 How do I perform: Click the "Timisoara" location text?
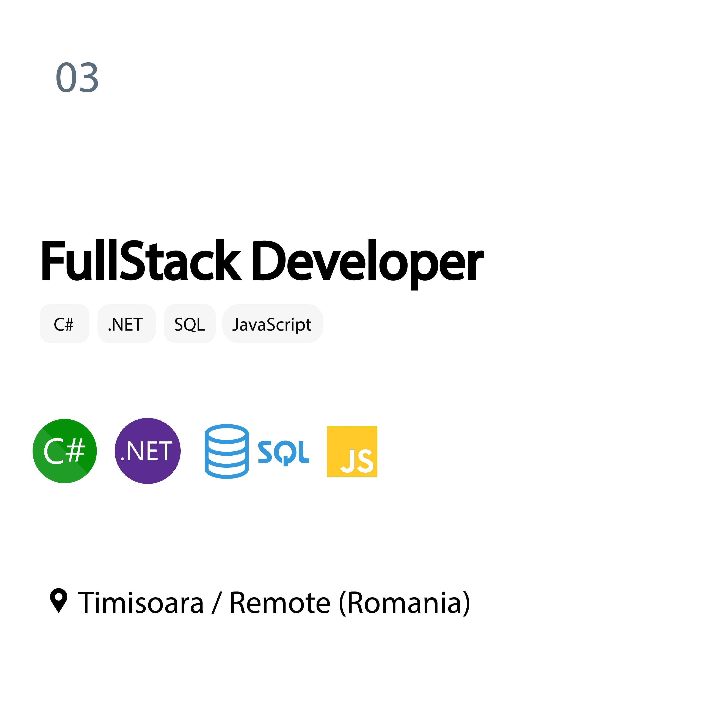[x=141, y=603]
